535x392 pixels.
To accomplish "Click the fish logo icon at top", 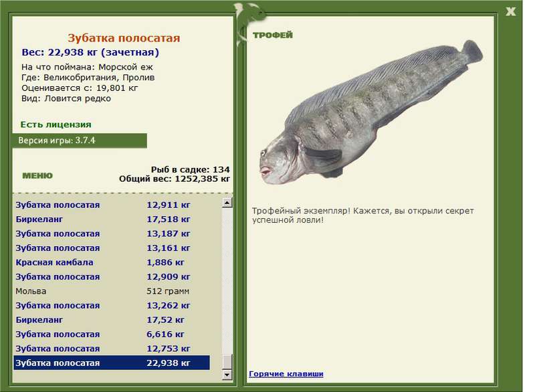I will pos(251,22).
